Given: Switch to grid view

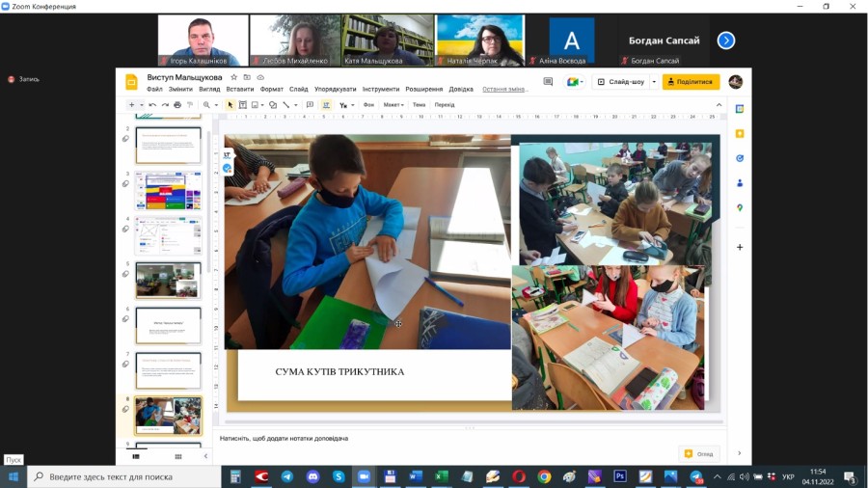Looking at the screenshot, I should pyautogui.click(x=178, y=456).
